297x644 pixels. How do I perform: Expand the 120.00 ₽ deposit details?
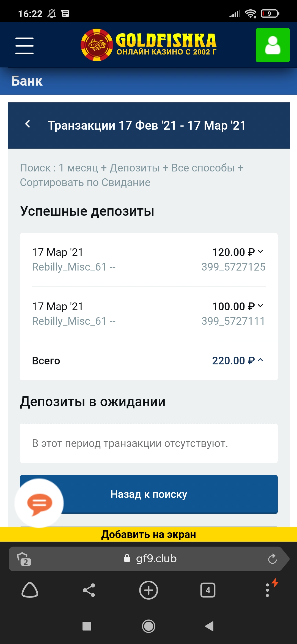pyautogui.click(x=260, y=252)
